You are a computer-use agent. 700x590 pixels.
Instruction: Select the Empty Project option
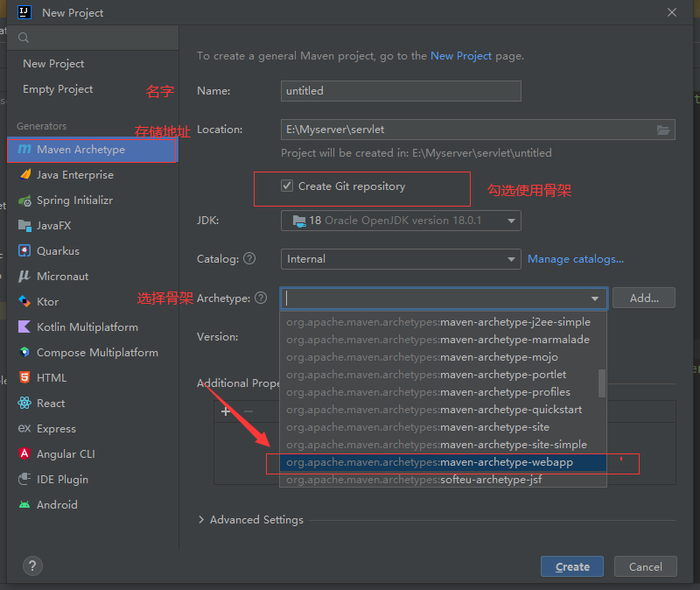pos(58,89)
